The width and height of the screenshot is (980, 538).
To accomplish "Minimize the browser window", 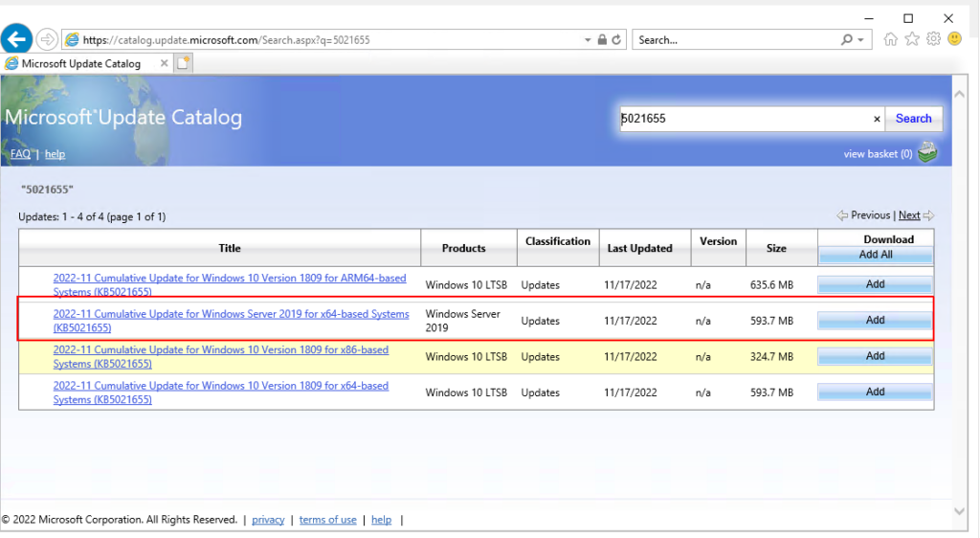I will click(869, 19).
